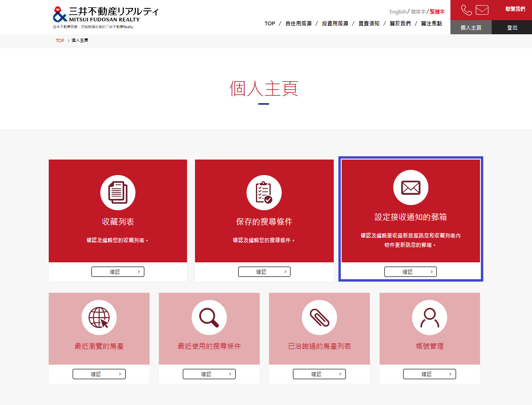This screenshot has height=405, width=532.
Task: Click the person icon for 帳號管理
Action: (429, 318)
